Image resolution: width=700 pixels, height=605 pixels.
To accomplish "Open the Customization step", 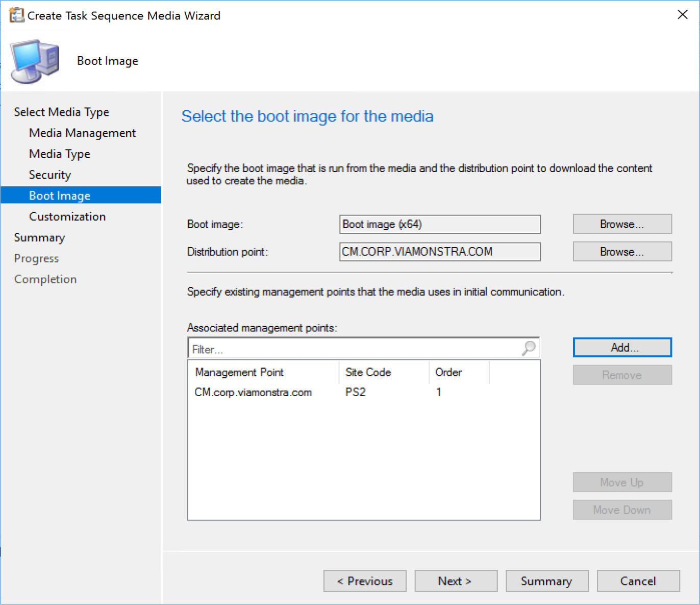I will (67, 216).
